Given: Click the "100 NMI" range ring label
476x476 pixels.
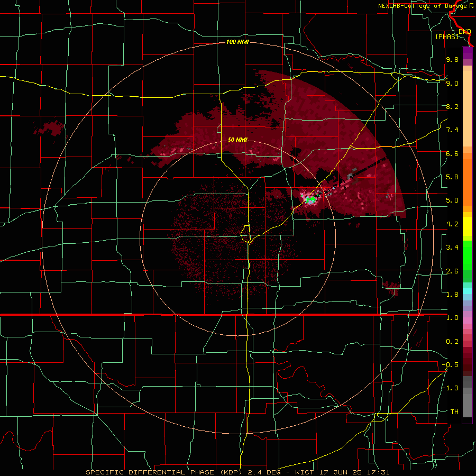Looking at the screenshot, I should [x=237, y=42].
